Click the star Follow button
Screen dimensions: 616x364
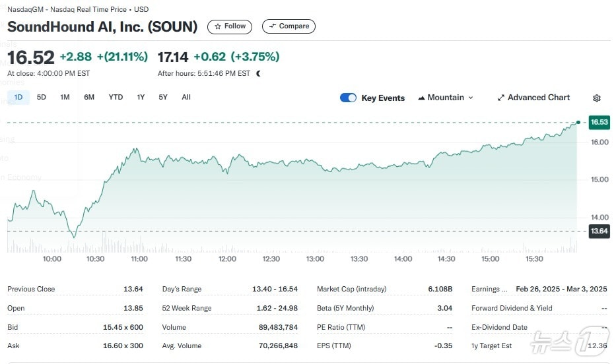pyautogui.click(x=230, y=26)
